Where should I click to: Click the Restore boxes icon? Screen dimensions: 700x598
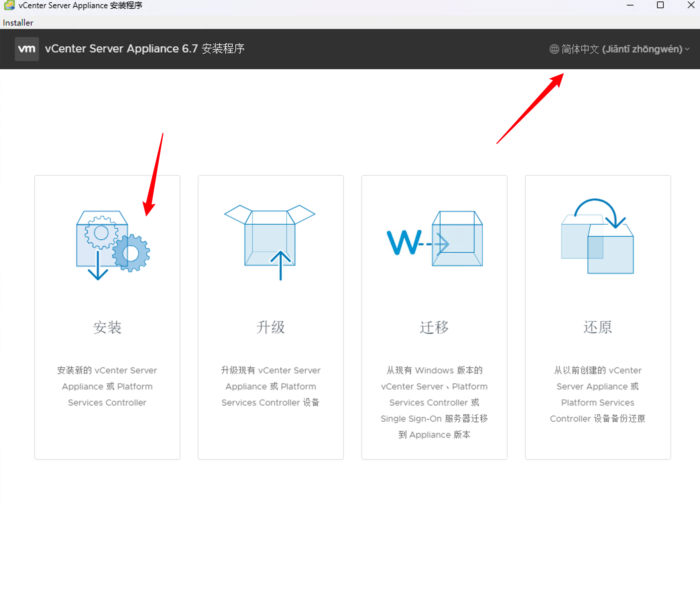pyautogui.click(x=597, y=236)
